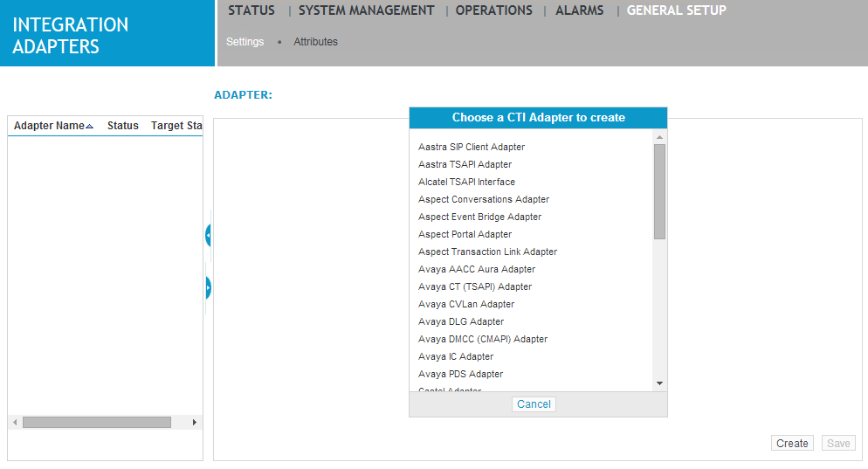Screen dimensions: 868x469
Task: Collapse the left panel with the upper blue arrow
Action: [208, 235]
